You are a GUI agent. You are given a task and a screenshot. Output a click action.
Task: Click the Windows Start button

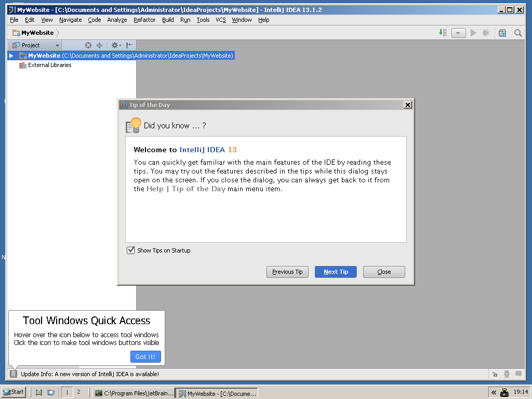13,392
